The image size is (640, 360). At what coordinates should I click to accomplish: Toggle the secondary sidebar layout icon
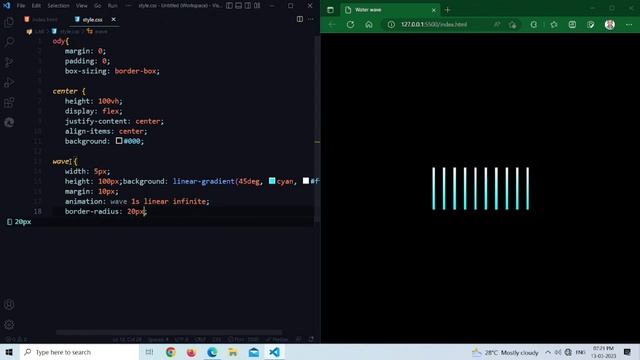(x=248, y=6)
